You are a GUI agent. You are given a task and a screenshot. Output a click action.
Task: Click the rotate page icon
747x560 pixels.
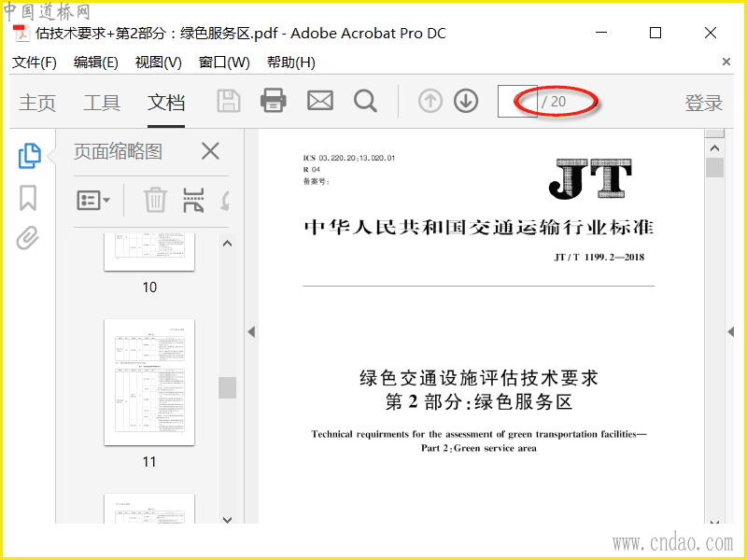click(225, 200)
